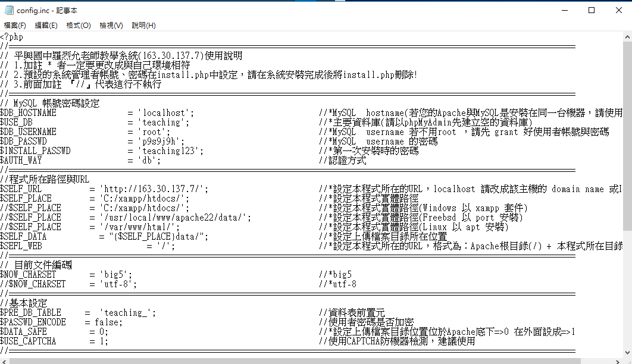632x364 pixels.
Task: Click the 'p9s9j9h' password value
Action: pos(161,142)
